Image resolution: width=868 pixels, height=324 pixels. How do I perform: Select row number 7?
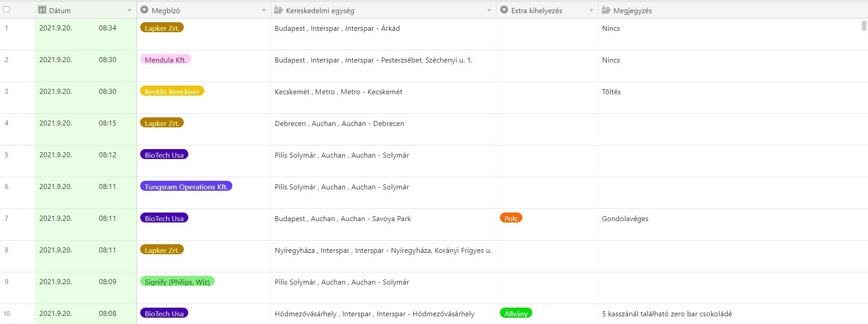(x=6, y=218)
